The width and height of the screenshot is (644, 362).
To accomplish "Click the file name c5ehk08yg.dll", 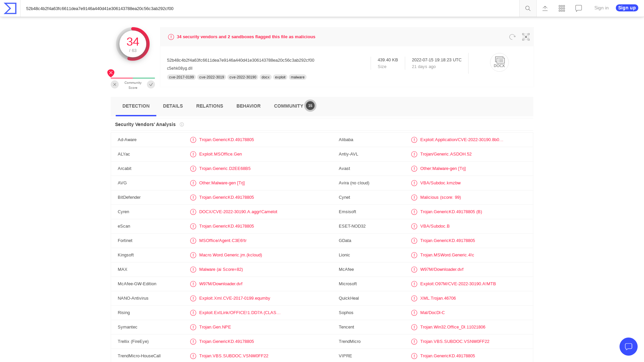I will point(180,68).
